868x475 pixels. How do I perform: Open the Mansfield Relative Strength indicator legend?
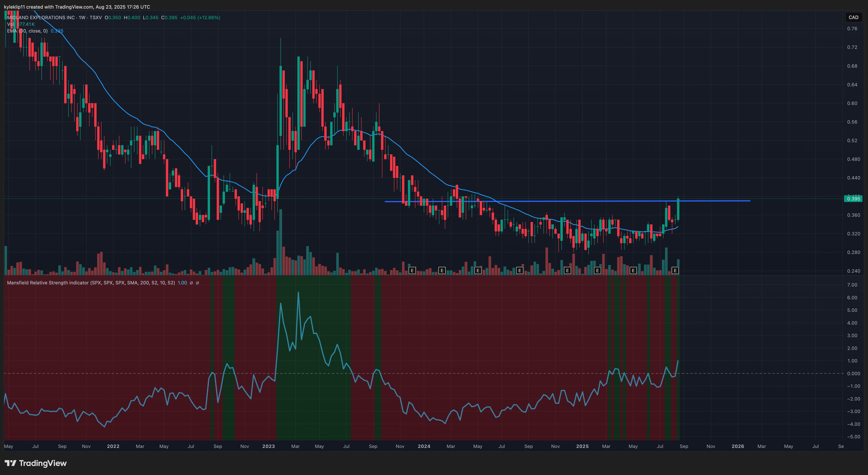[91, 283]
